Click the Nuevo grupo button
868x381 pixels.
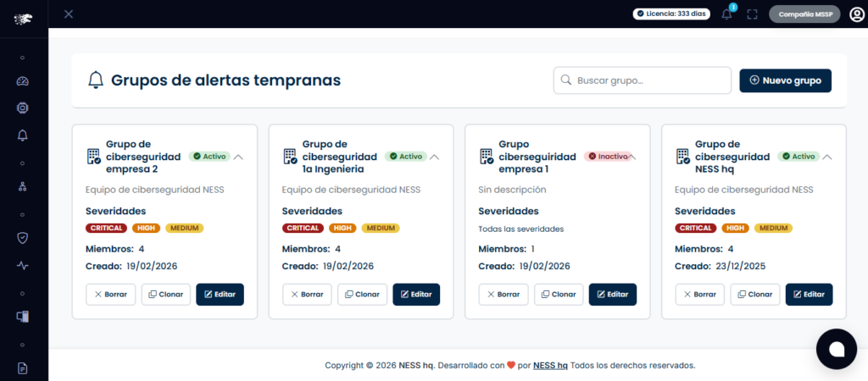[785, 80]
